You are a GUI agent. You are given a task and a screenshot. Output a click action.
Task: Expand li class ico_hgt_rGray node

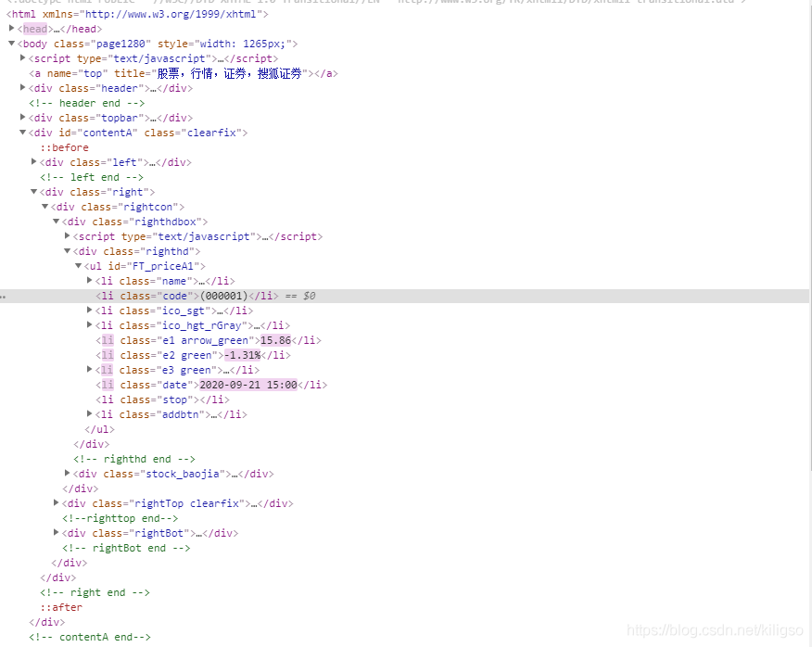[x=90, y=325]
